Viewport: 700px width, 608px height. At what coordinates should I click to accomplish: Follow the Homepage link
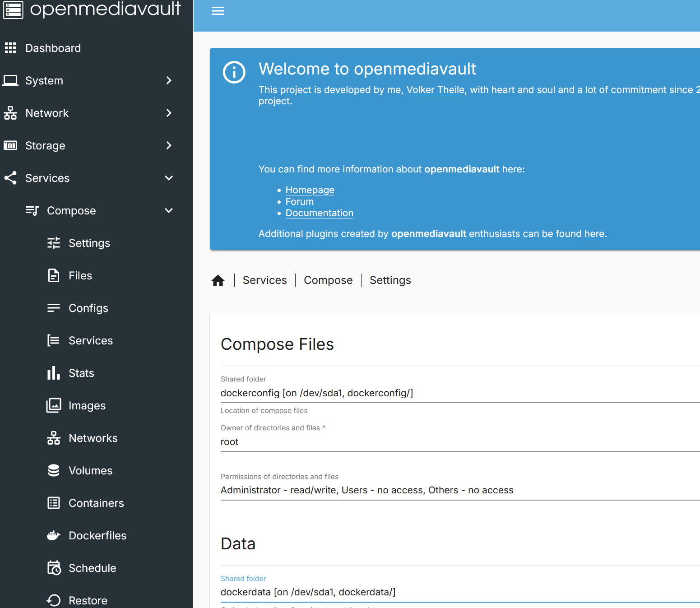[x=310, y=190]
